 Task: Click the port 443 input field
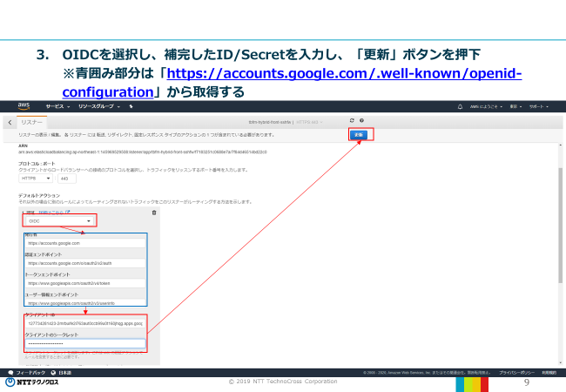[x=67, y=179]
